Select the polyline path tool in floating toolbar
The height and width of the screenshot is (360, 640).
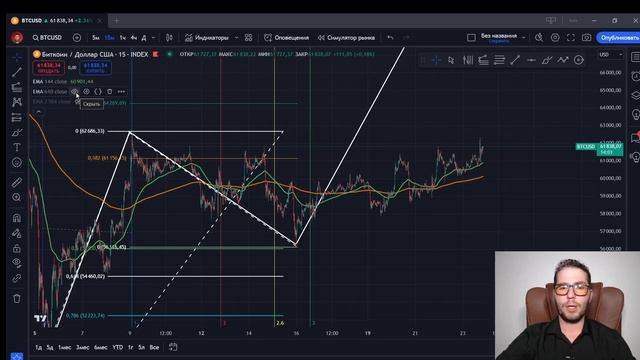(x=563, y=60)
